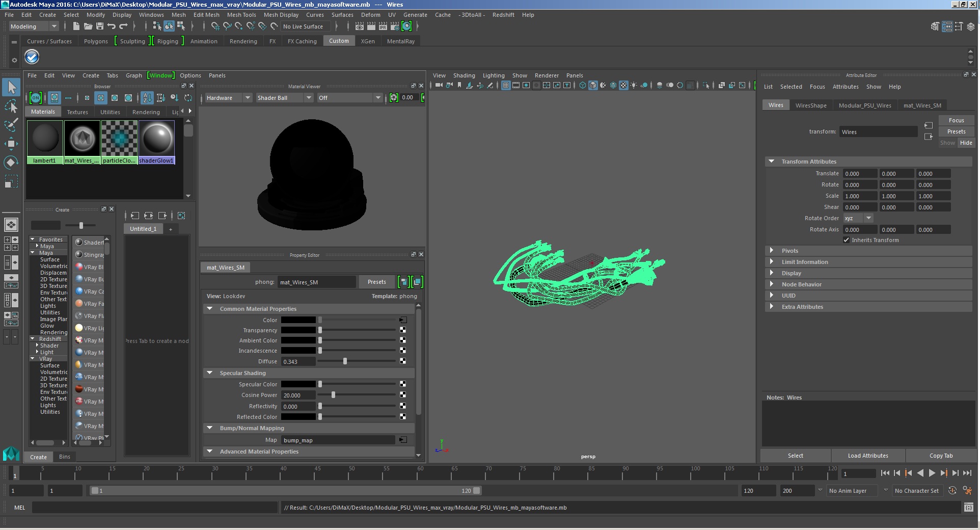Open the Hardware renderer dropdown
The height and width of the screenshot is (530, 980).
tap(228, 98)
